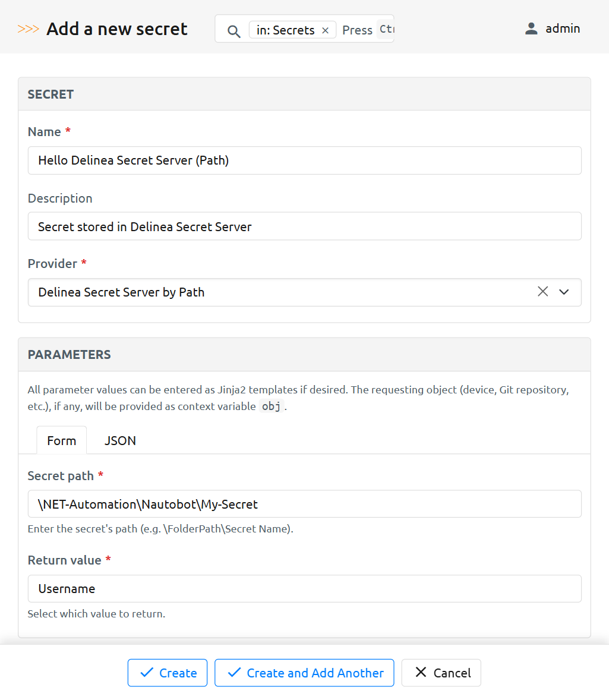Focus the Name input field
This screenshot has height=700, width=609.
[304, 160]
